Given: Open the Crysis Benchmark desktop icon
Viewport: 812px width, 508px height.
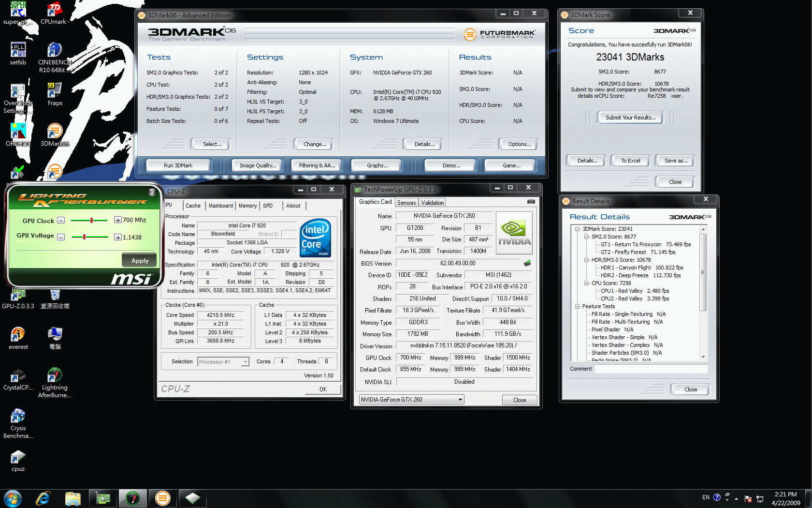Looking at the screenshot, I should [18, 423].
